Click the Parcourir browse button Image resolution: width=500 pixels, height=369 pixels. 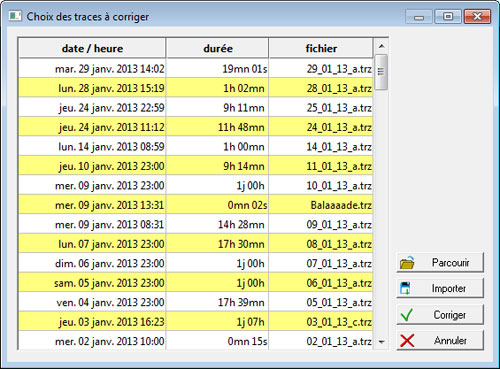pos(440,263)
